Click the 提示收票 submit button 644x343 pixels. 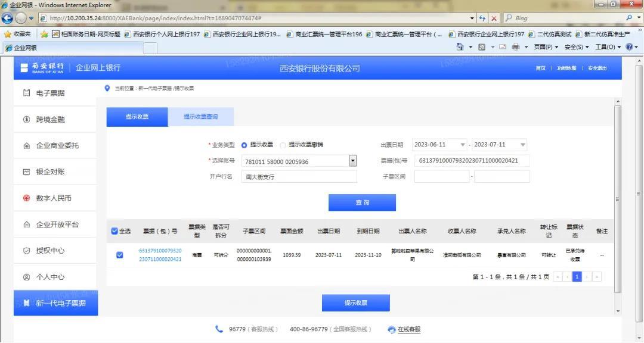click(355, 303)
